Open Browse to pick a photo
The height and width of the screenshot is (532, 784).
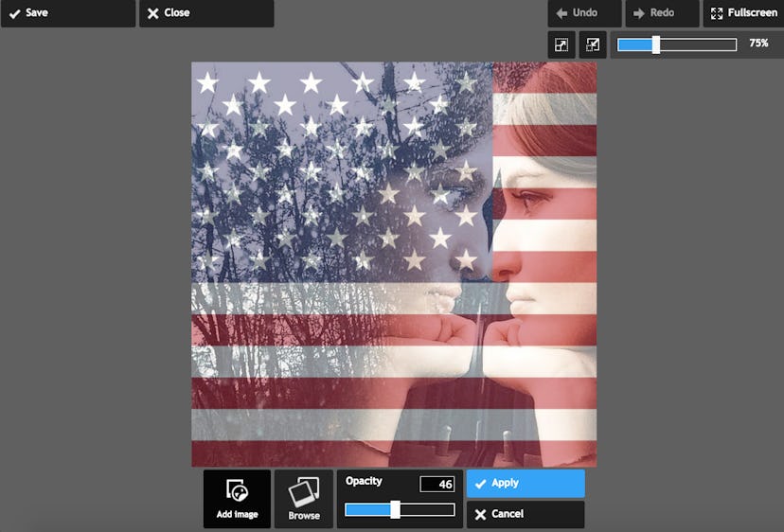pyautogui.click(x=304, y=499)
